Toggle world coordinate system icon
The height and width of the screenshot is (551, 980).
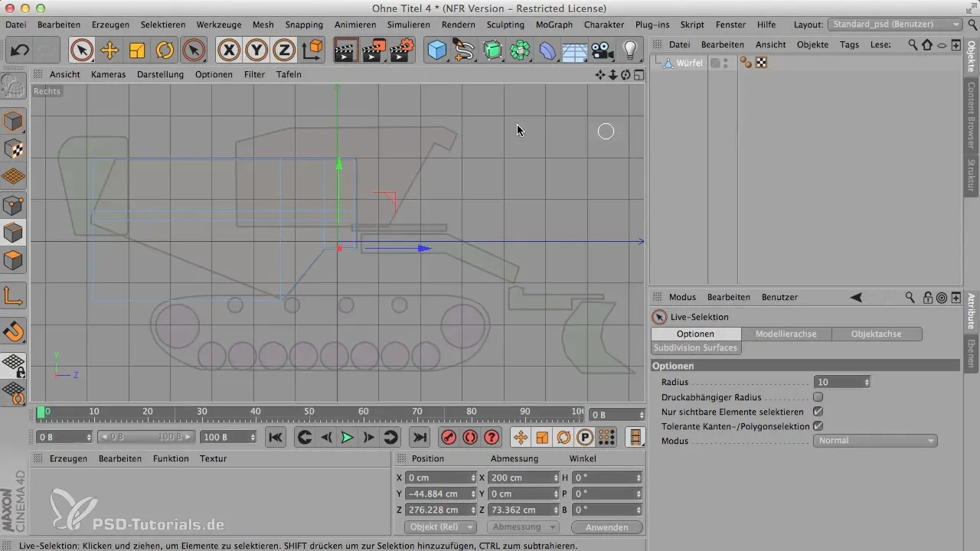(x=312, y=51)
